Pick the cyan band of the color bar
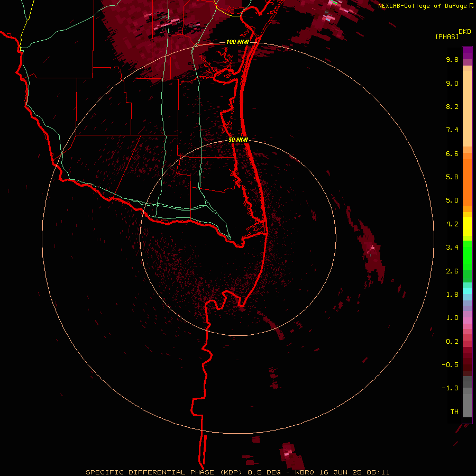This screenshot has width=476, height=476. [467, 291]
